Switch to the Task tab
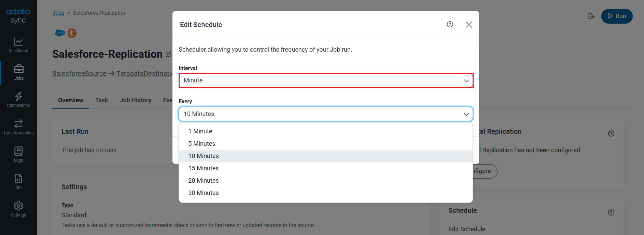This screenshot has width=644, height=235. pos(101,100)
